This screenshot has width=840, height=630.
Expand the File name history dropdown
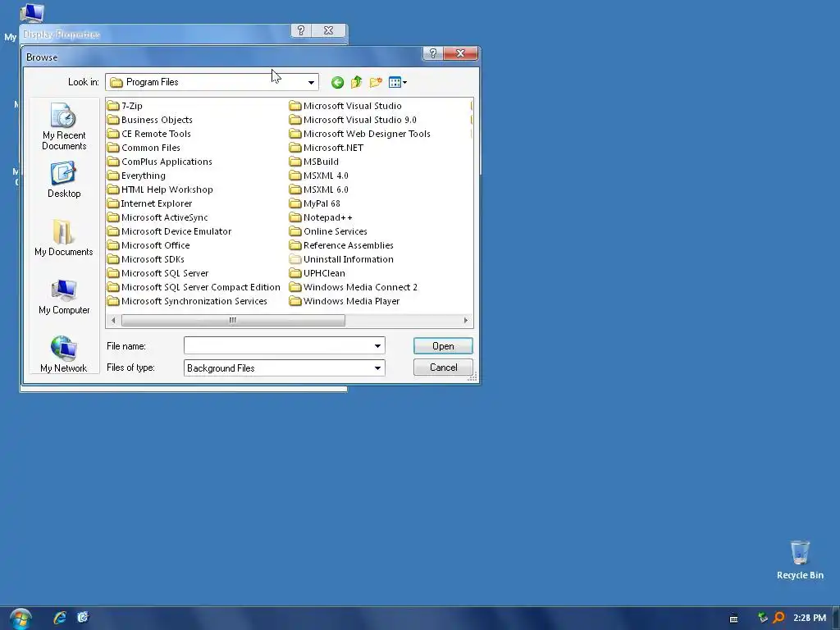[x=377, y=346]
